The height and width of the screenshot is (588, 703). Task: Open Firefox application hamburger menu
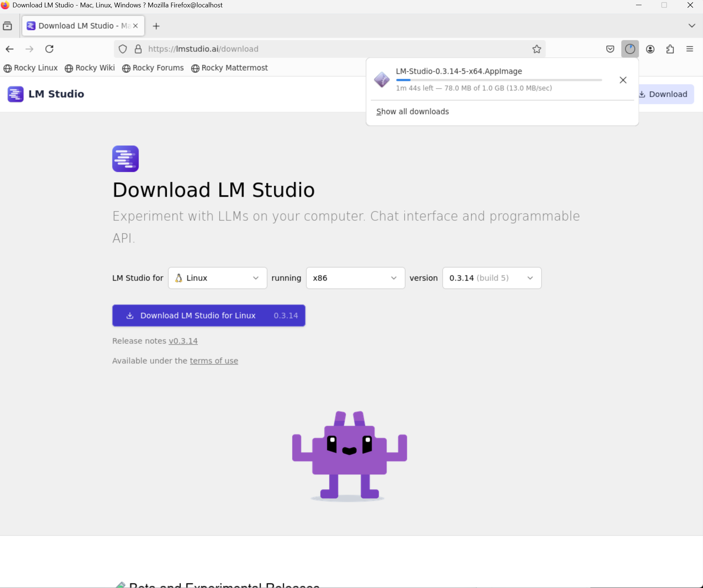click(x=690, y=49)
